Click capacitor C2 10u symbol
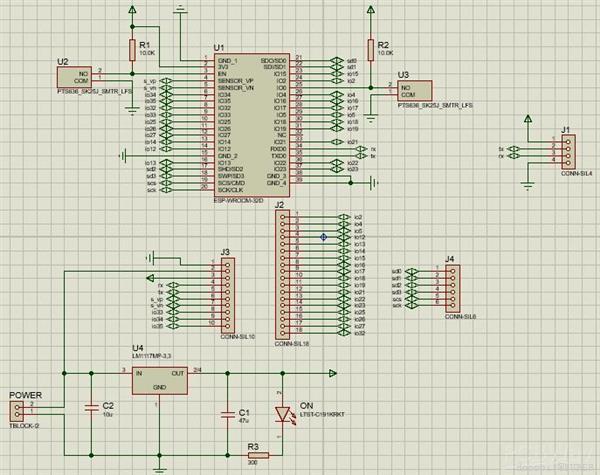The image size is (600, 475). 91,408
